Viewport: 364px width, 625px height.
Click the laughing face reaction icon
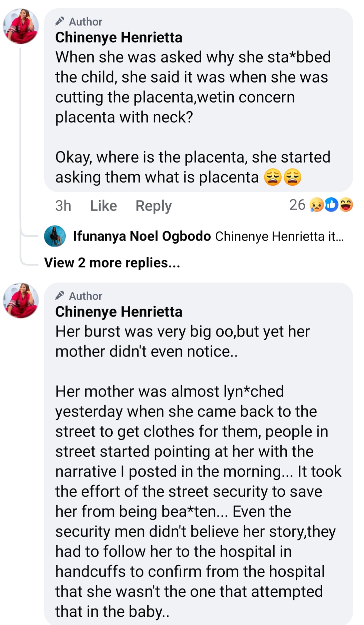pyautogui.click(x=346, y=205)
